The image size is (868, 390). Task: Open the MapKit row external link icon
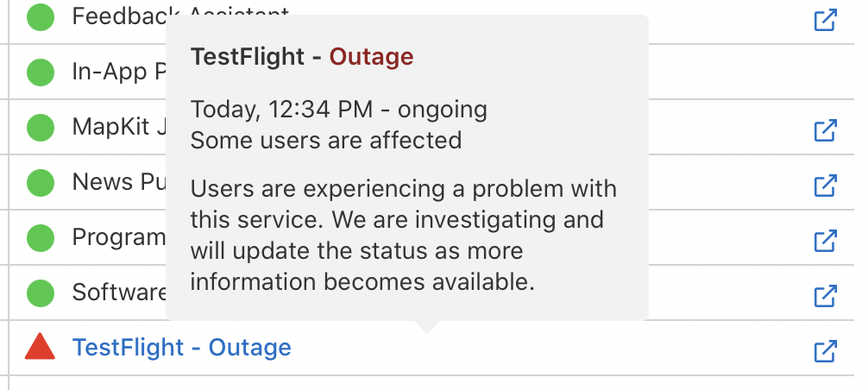pyautogui.click(x=826, y=130)
